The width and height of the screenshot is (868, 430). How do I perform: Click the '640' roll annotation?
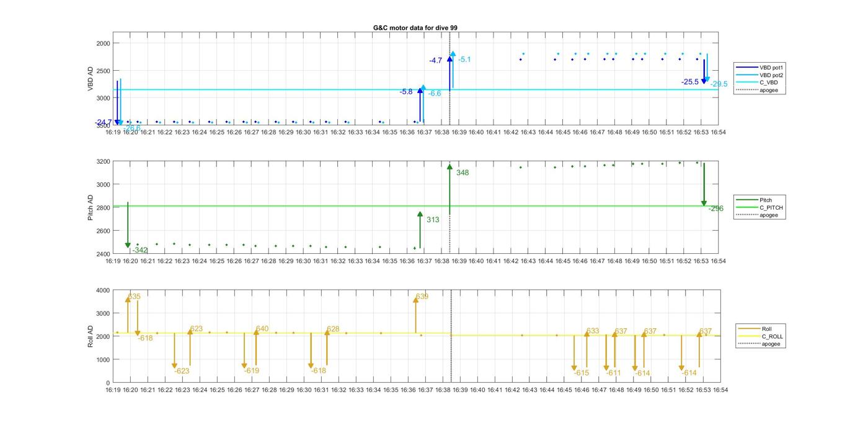[x=262, y=329]
